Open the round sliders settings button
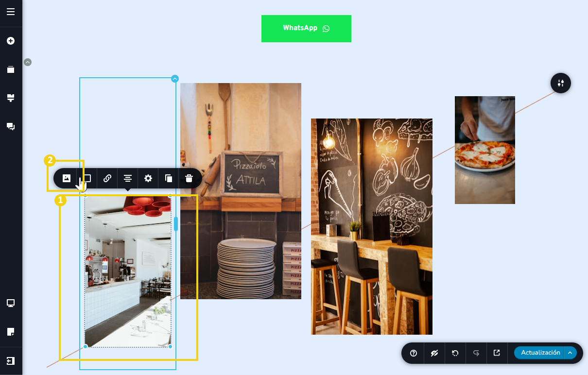The height and width of the screenshot is (375, 588). click(561, 83)
